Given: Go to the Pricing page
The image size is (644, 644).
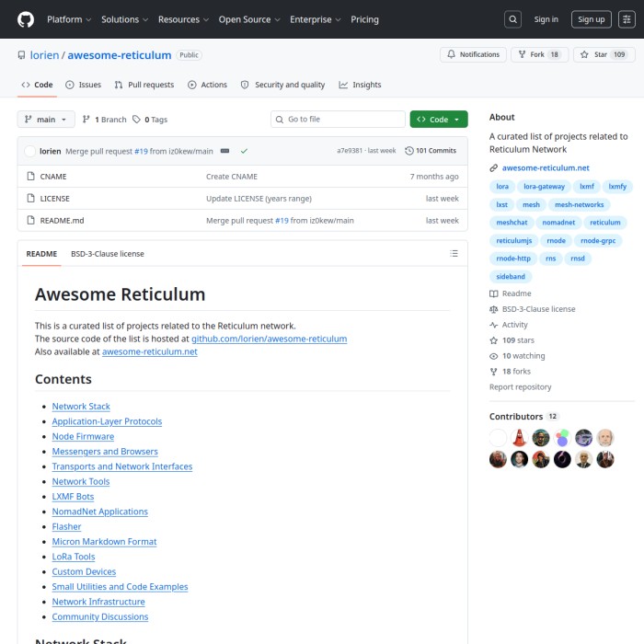Looking at the screenshot, I should [x=364, y=19].
